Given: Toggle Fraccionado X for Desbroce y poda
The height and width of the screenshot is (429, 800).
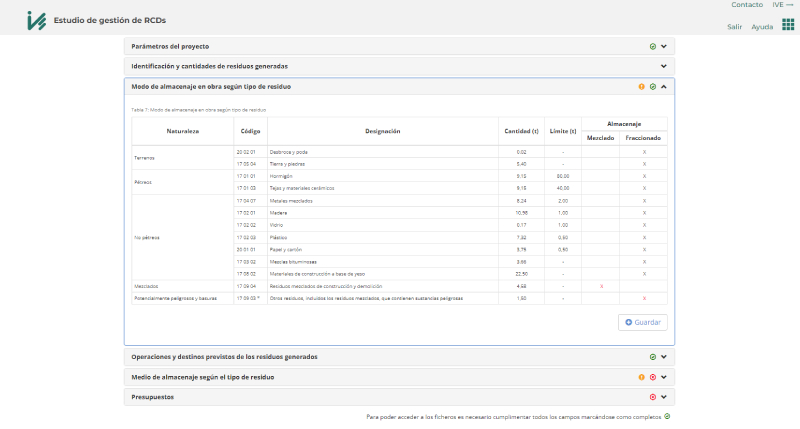Looking at the screenshot, I should [644, 152].
